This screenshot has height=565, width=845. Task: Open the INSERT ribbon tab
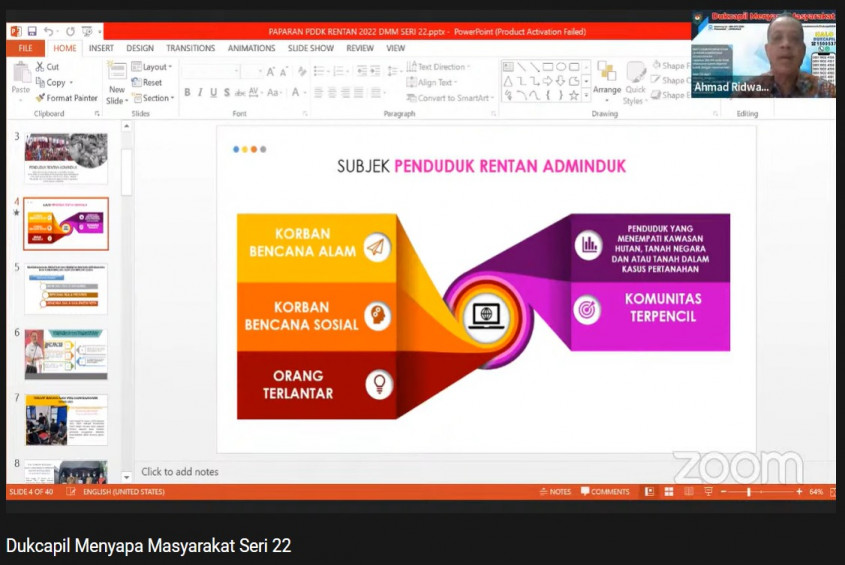click(100, 48)
